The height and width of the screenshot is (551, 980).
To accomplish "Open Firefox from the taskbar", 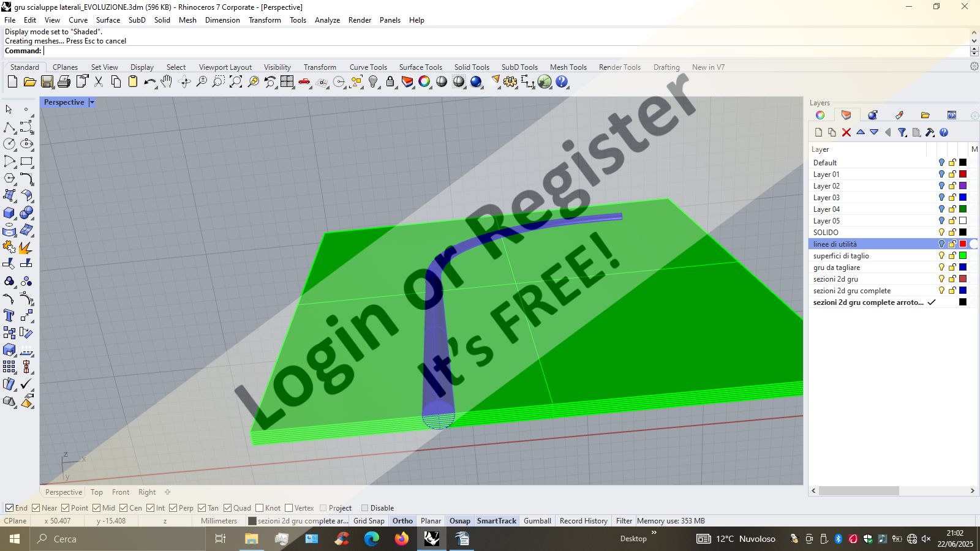I will 401,539.
